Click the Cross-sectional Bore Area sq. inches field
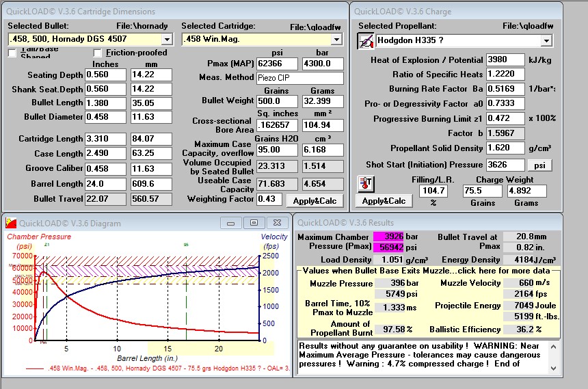Viewport: 588px width, 389px height. [277, 125]
